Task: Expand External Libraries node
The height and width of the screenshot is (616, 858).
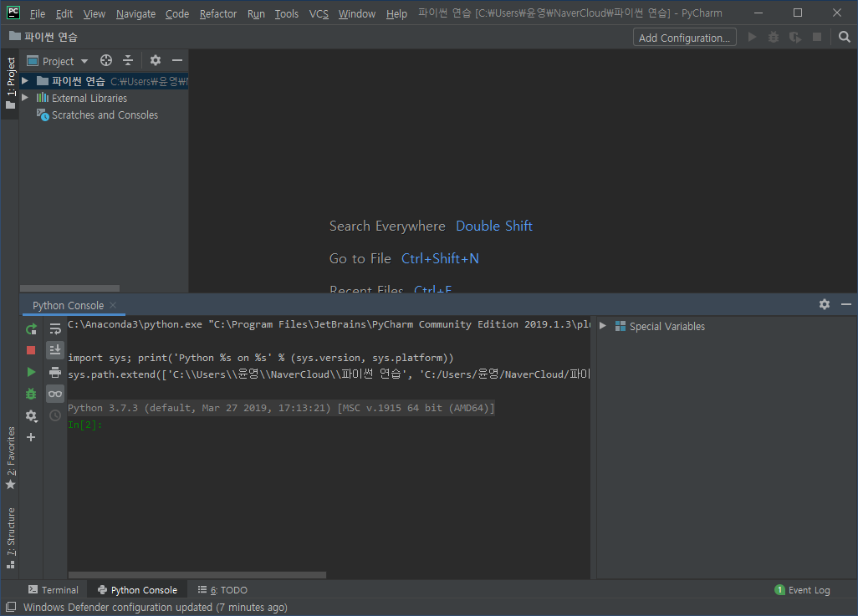Action: coord(24,98)
